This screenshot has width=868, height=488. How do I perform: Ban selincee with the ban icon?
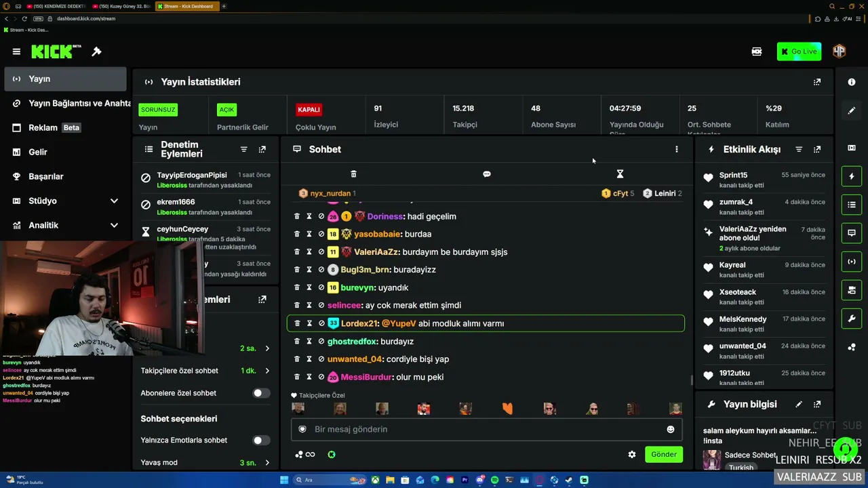[x=321, y=305]
